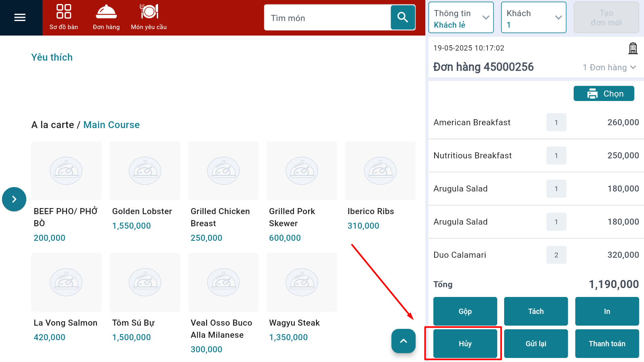644x362 pixels.
Task: Click the Iberico Ribs price 310,000
Action: point(363,226)
